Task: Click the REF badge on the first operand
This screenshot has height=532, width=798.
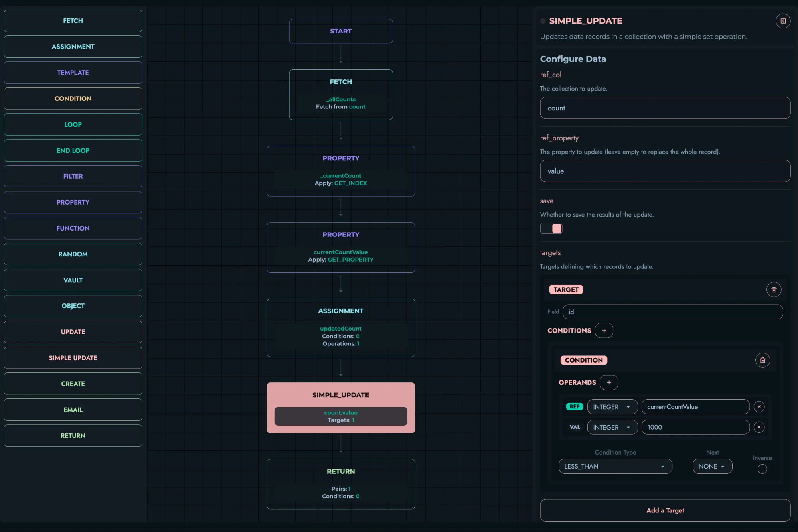Action: pos(574,406)
